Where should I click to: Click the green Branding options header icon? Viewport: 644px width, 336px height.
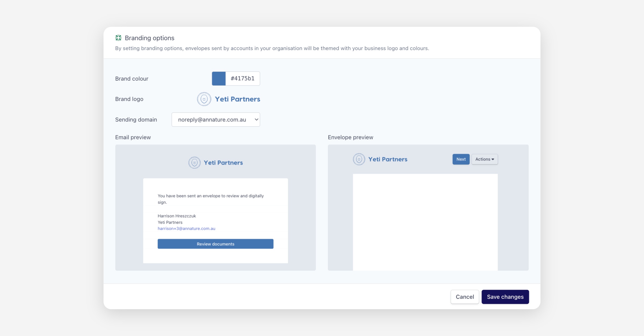tap(118, 38)
